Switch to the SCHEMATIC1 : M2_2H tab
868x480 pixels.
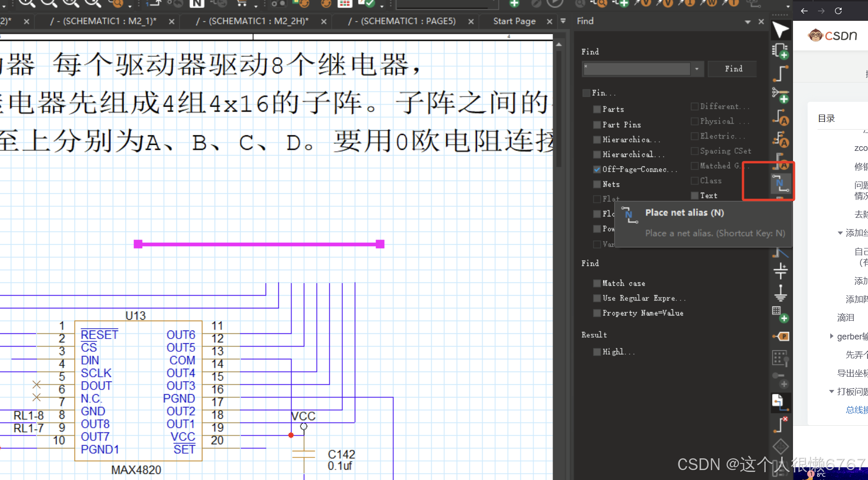coord(252,21)
